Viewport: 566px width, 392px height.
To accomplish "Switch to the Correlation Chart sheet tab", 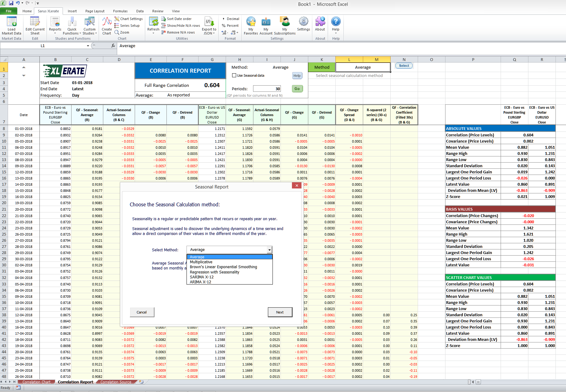I will 36,382.
